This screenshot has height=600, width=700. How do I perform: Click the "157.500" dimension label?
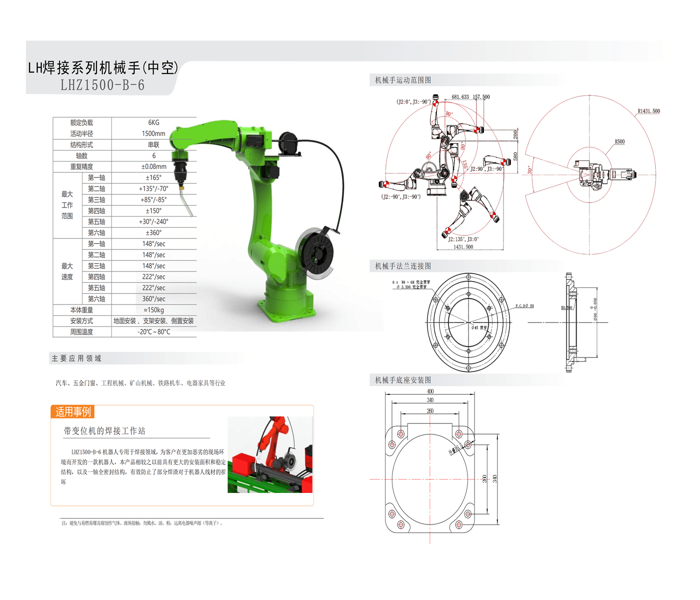click(481, 97)
